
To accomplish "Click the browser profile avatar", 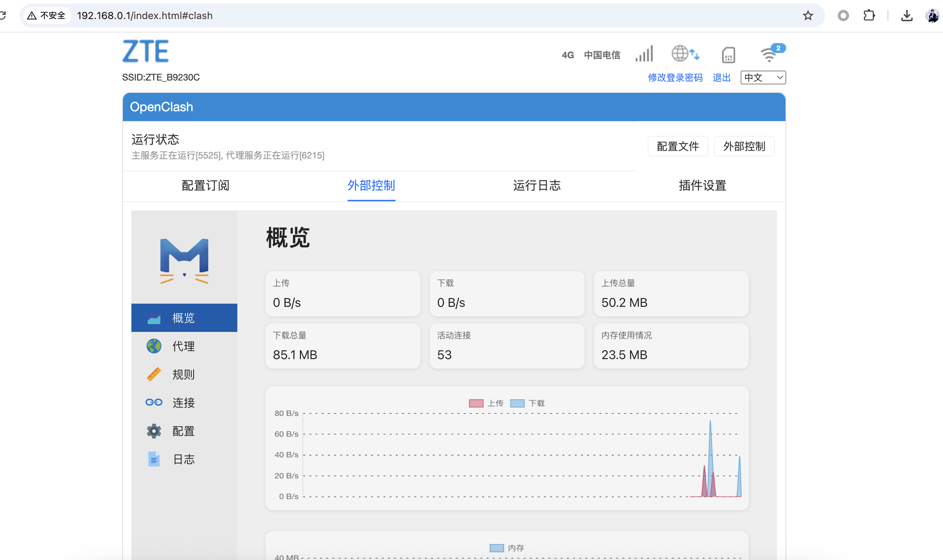I will pos(932,16).
